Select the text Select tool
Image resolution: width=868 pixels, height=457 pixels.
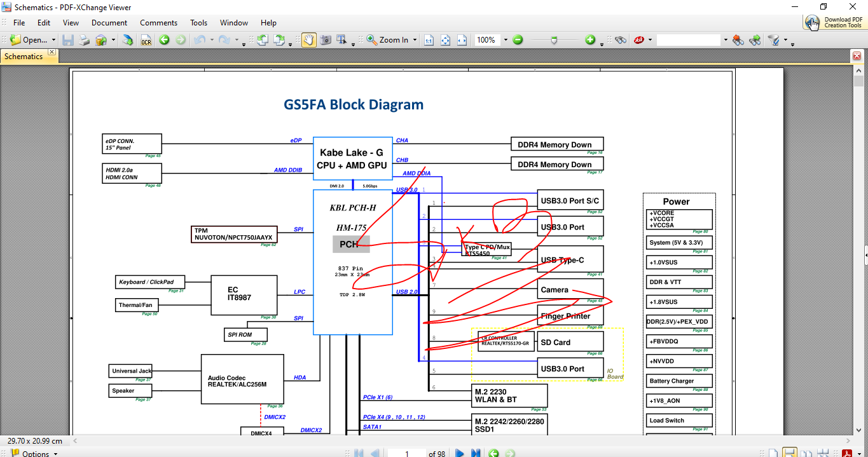tap(341, 39)
